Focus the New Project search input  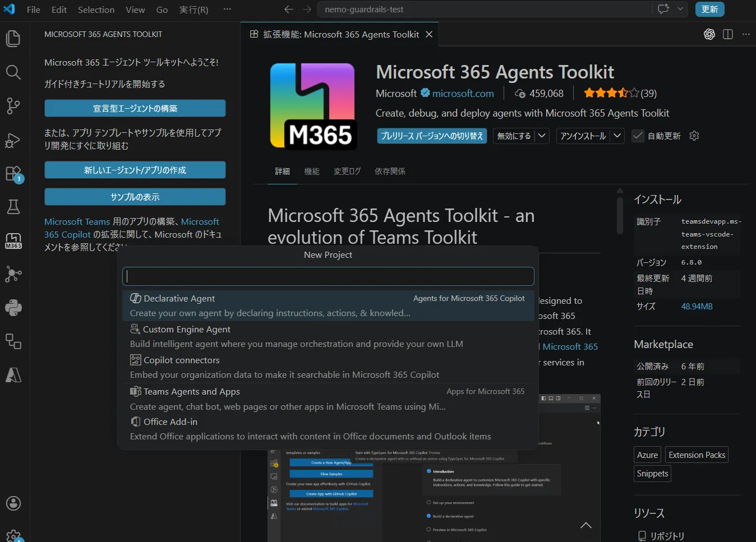click(x=328, y=276)
